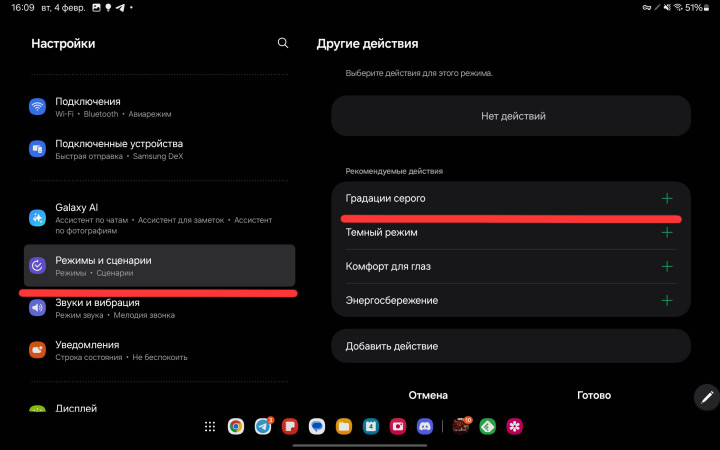The image size is (720, 450).
Task: Open the Camera app in taskbar
Action: (397, 426)
